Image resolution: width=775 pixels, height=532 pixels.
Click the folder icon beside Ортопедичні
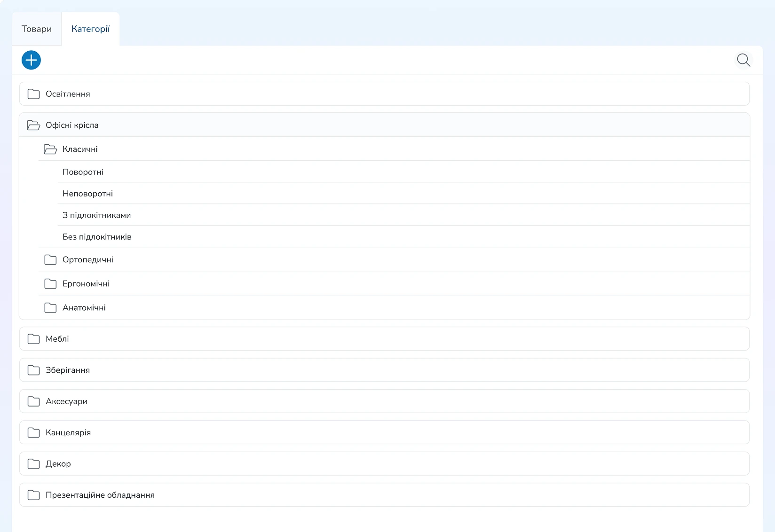coord(50,259)
